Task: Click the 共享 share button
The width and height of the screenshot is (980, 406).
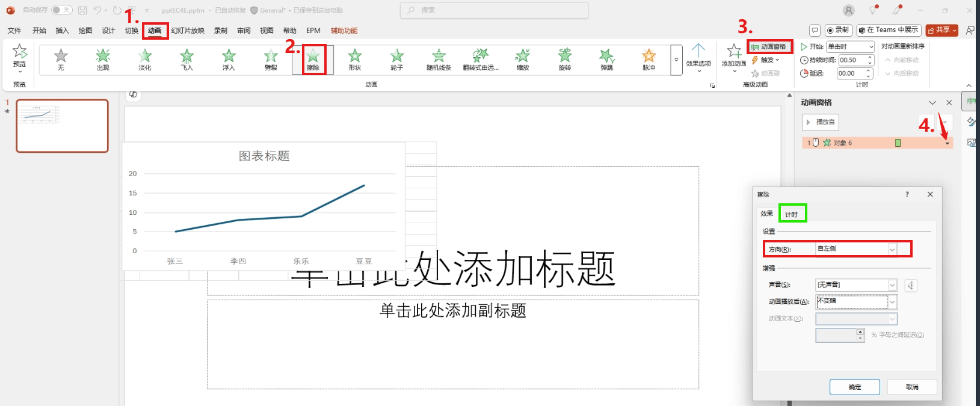Action: coord(941,30)
